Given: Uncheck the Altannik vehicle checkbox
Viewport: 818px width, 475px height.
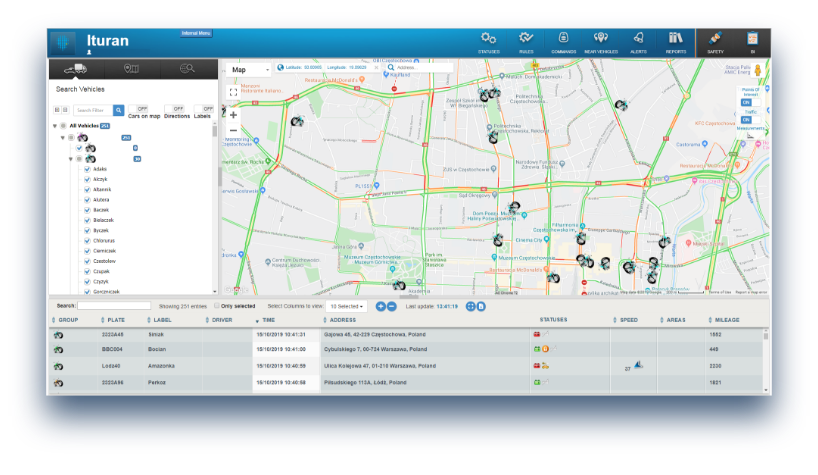Looking at the screenshot, I should [87, 189].
